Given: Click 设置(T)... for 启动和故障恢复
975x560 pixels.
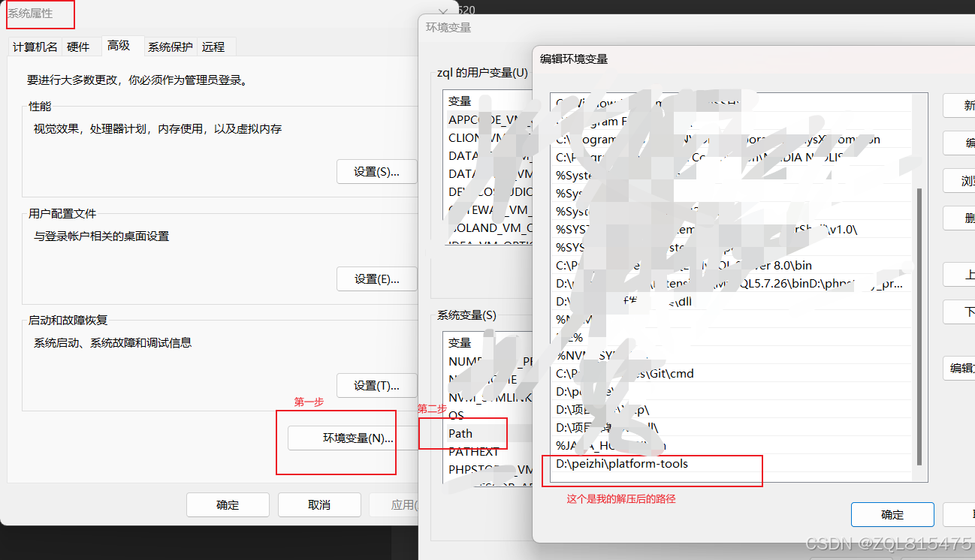Looking at the screenshot, I should pos(376,386).
